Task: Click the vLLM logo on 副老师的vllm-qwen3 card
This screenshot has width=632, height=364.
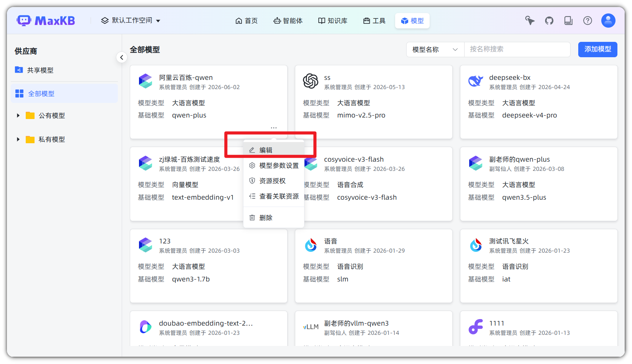Action: tap(311, 327)
